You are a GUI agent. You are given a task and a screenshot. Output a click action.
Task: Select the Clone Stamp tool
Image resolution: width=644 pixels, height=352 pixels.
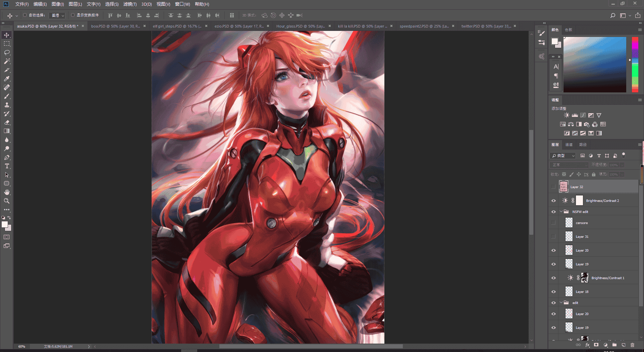click(7, 105)
